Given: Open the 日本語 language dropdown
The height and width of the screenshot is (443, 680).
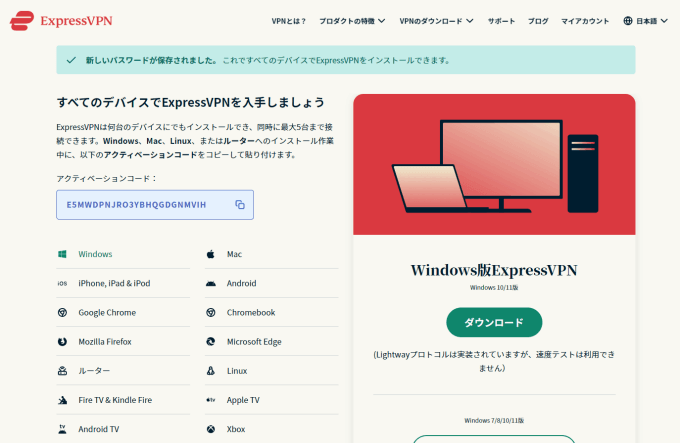Looking at the screenshot, I should point(645,21).
